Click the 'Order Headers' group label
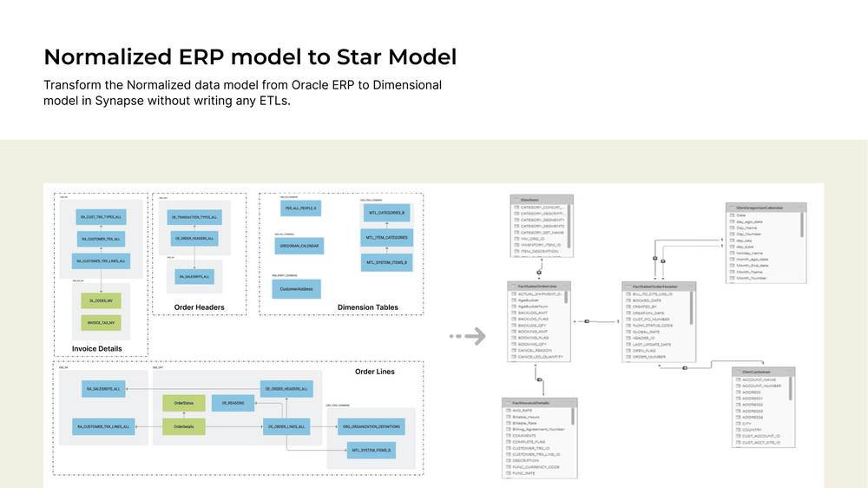Screen dimensions: 868x488 tap(200, 307)
